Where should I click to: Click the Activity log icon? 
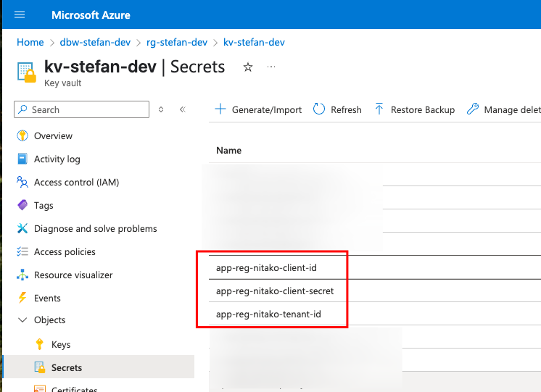coord(22,159)
